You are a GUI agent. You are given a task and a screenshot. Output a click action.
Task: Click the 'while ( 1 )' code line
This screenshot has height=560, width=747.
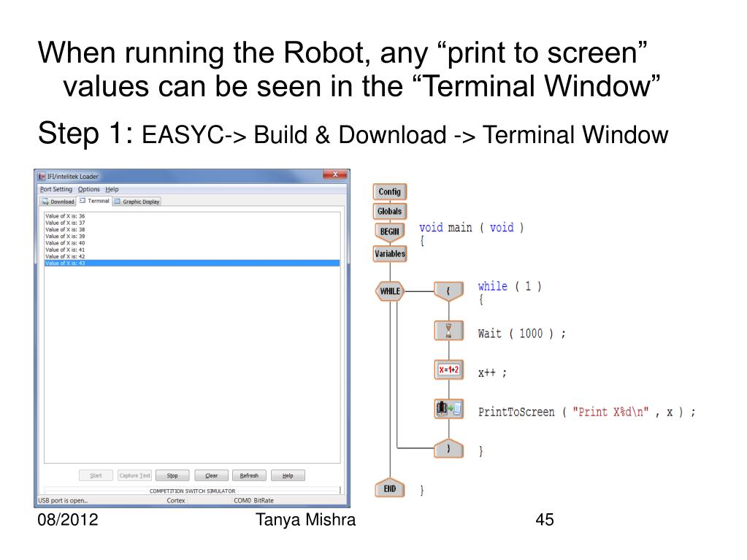pyautogui.click(x=510, y=286)
